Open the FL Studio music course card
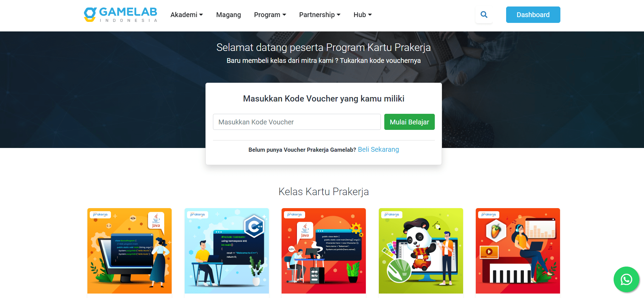Viewport: 644px width, 298px height. pos(518,251)
